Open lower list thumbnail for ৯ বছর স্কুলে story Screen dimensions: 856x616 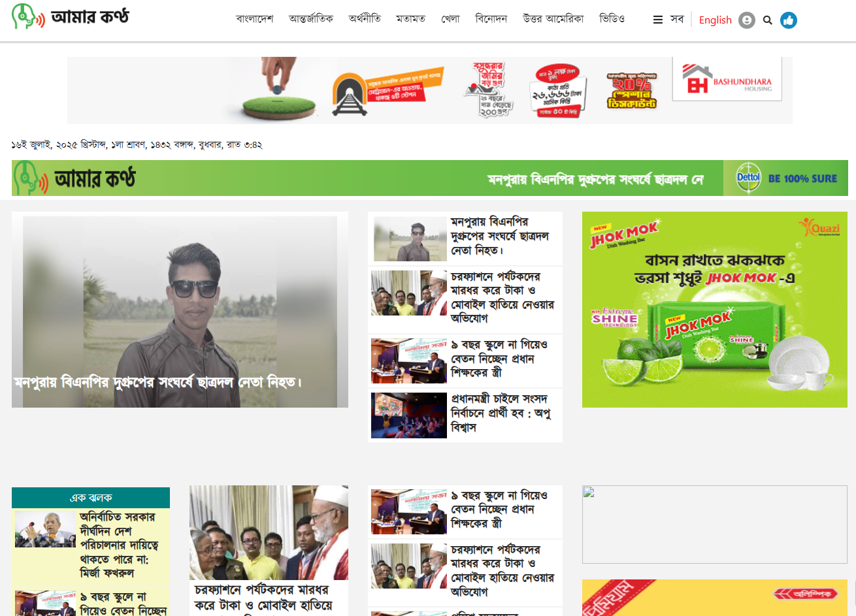[x=409, y=513]
